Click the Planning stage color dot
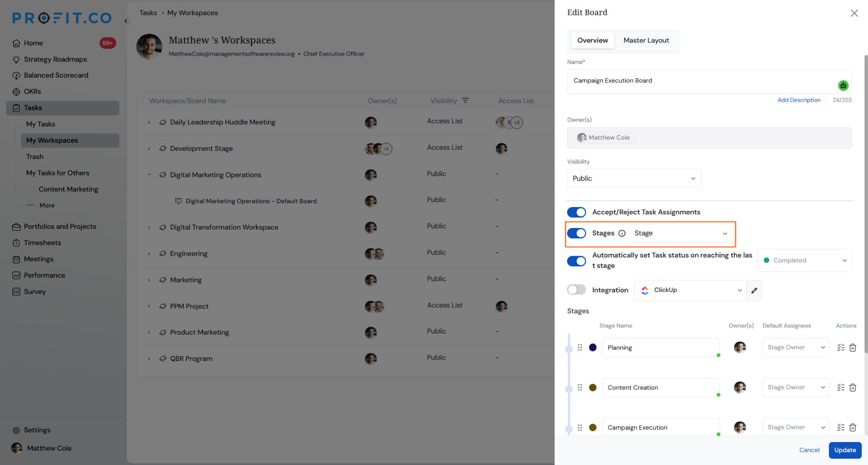 pyautogui.click(x=593, y=347)
